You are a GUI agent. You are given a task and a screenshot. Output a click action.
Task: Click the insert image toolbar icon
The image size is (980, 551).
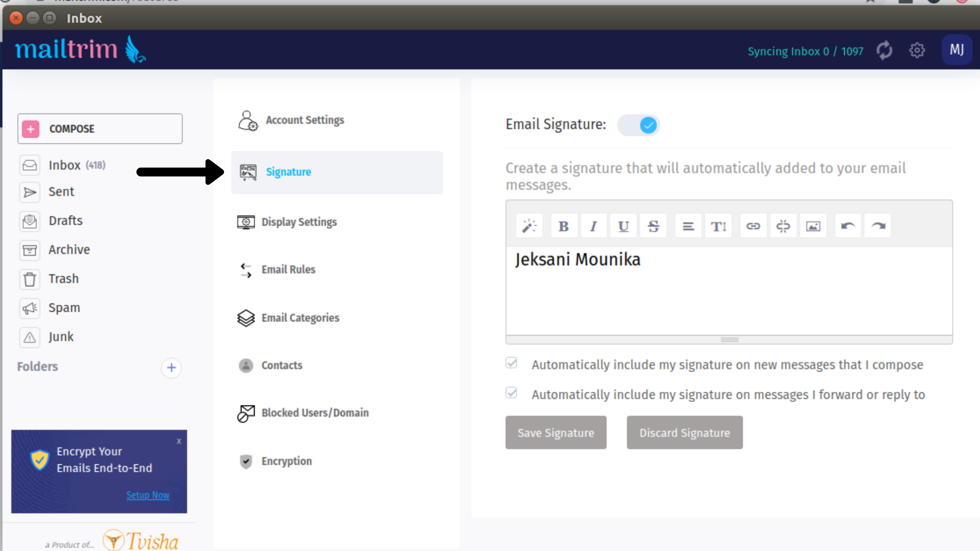click(x=813, y=226)
